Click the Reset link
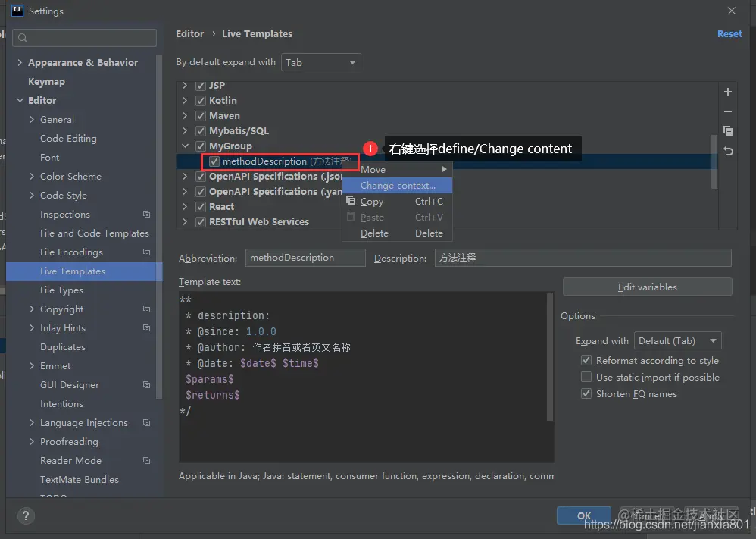This screenshot has width=756, height=539. tap(729, 34)
